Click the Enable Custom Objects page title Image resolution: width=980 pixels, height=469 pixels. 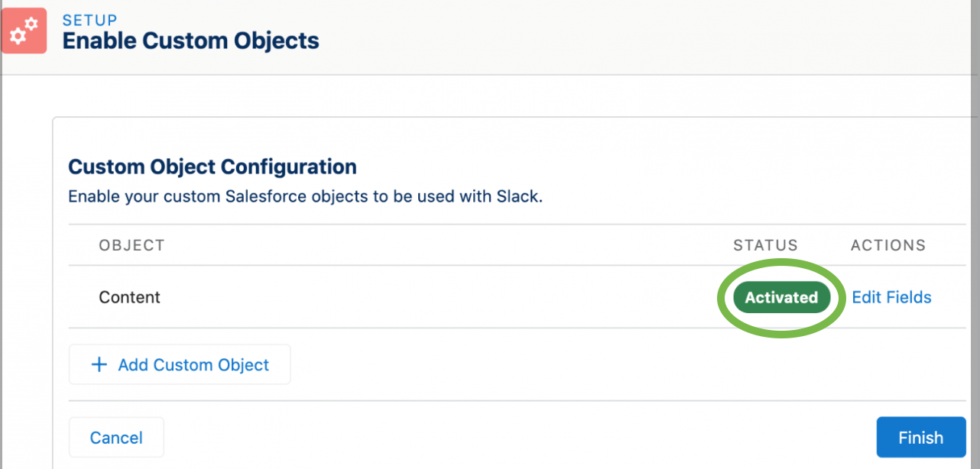[x=191, y=40]
